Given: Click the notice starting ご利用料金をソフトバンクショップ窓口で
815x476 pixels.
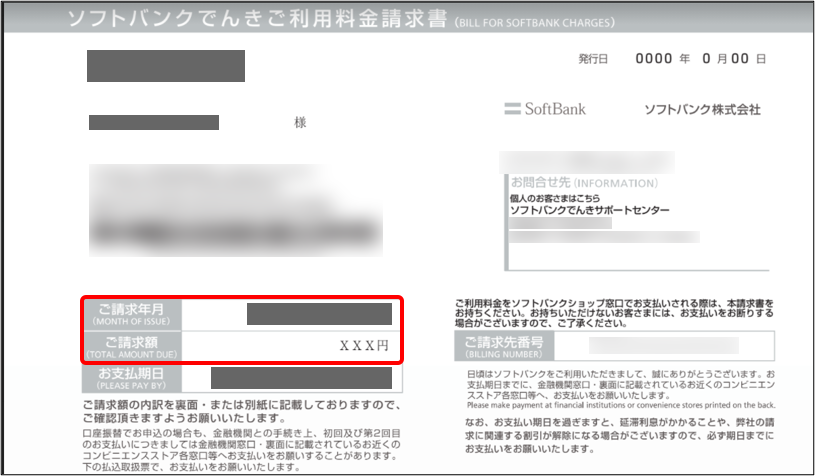Looking at the screenshot, I should 614,313.
